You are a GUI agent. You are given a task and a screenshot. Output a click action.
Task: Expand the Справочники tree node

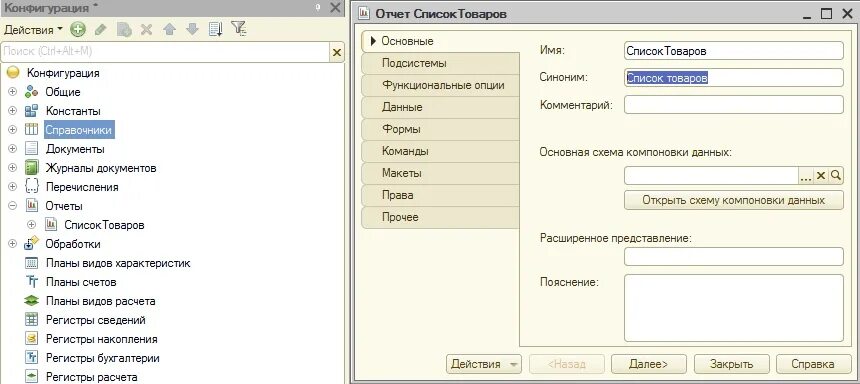(12, 130)
